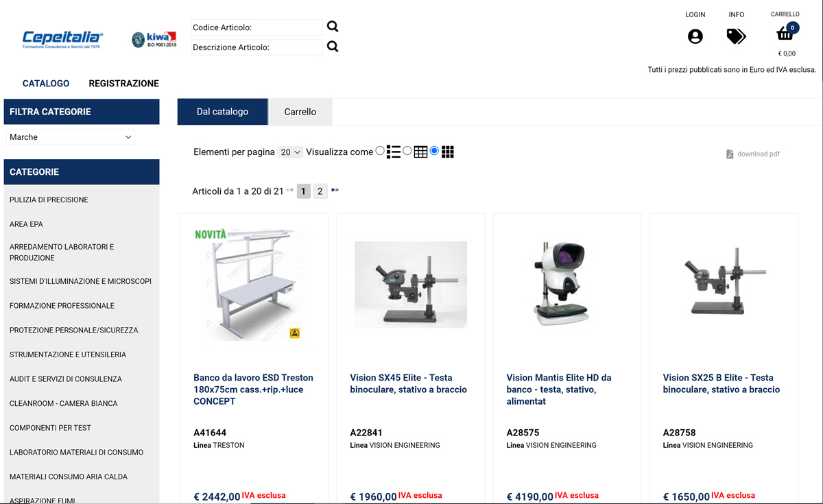Click the search icon beside Codice Articolo

(x=333, y=27)
